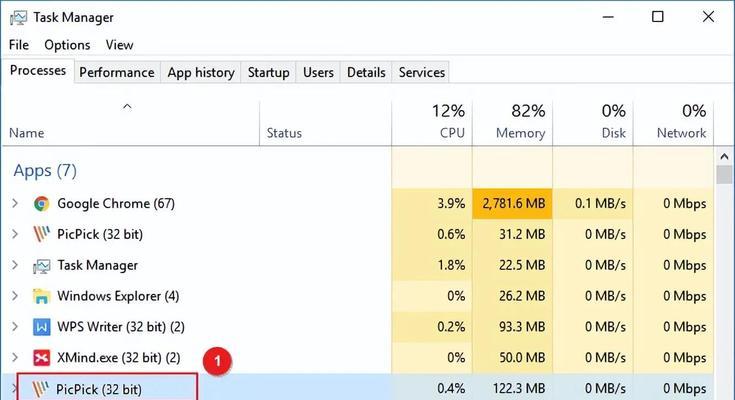Switch to the Processes tab
Image resolution: width=735 pixels, height=400 pixels.
pyautogui.click(x=38, y=71)
